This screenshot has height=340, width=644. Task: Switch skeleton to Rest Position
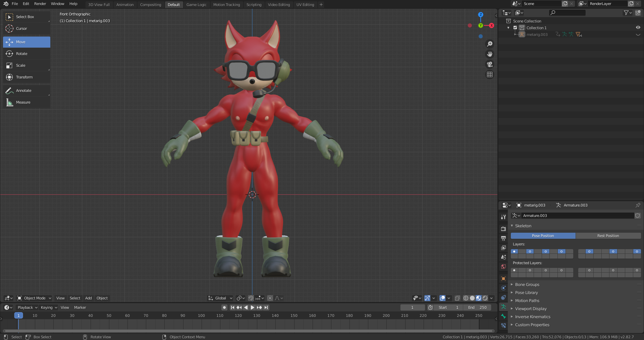click(x=608, y=236)
